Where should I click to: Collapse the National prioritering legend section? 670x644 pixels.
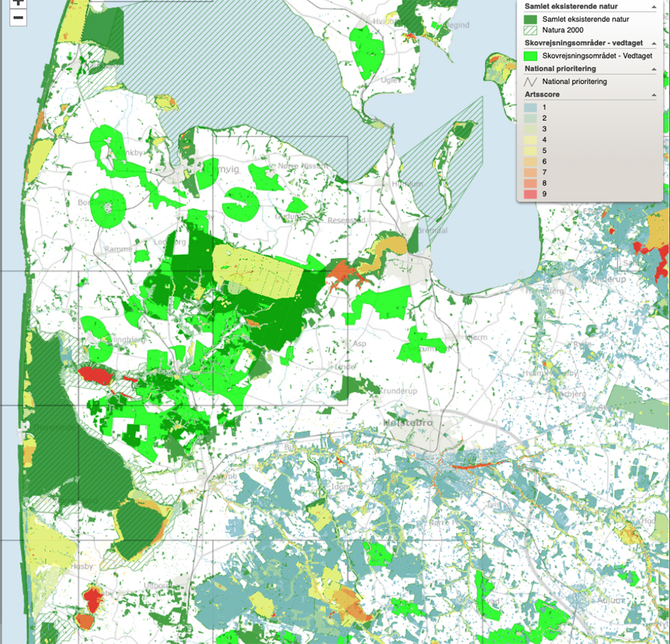pos(654,69)
